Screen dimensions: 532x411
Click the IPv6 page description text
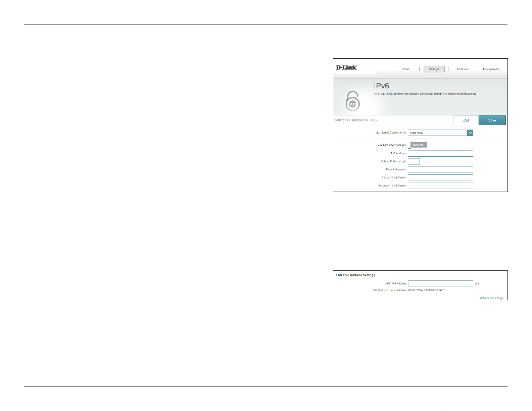pyautogui.click(x=425, y=94)
